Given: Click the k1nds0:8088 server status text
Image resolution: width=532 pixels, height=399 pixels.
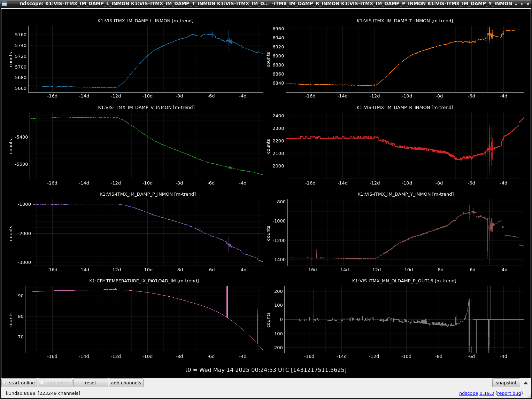Looking at the screenshot, I should [x=43, y=393].
